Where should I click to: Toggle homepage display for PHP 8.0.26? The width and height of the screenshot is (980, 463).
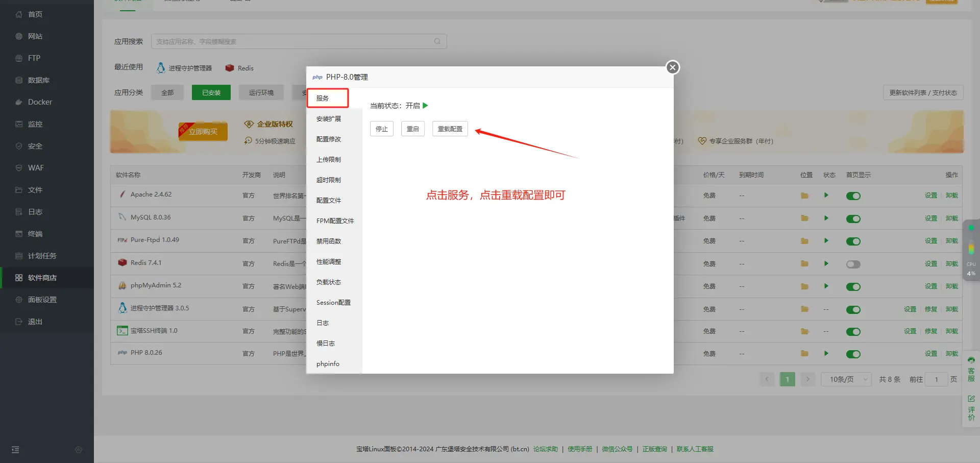pyautogui.click(x=853, y=354)
